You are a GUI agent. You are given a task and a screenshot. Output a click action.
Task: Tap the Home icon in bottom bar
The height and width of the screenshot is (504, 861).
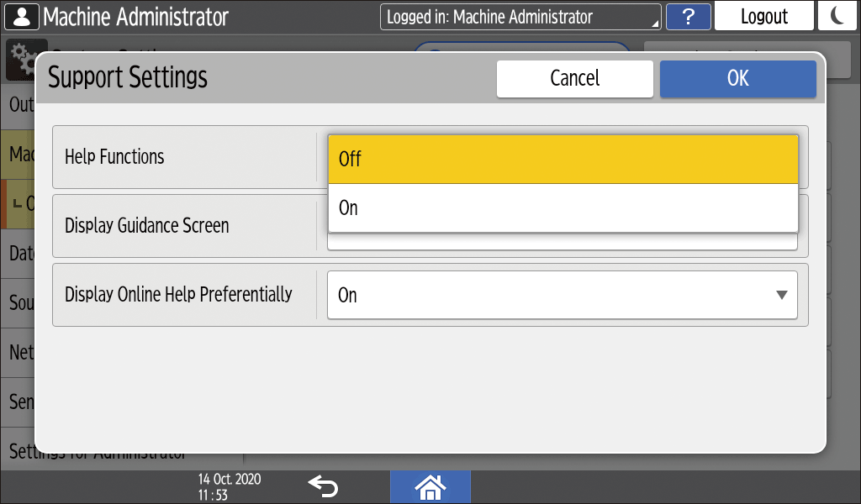(x=430, y=486)
